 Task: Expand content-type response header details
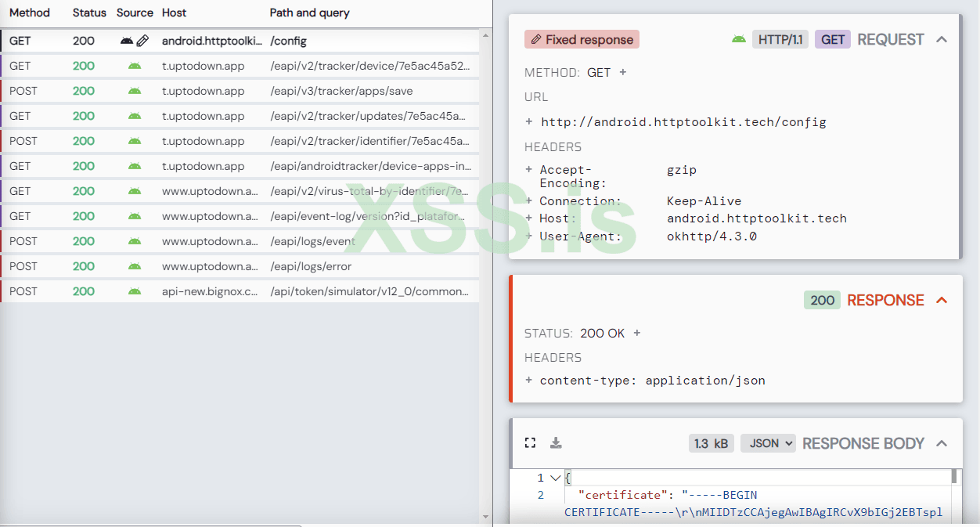coord(529,381)
